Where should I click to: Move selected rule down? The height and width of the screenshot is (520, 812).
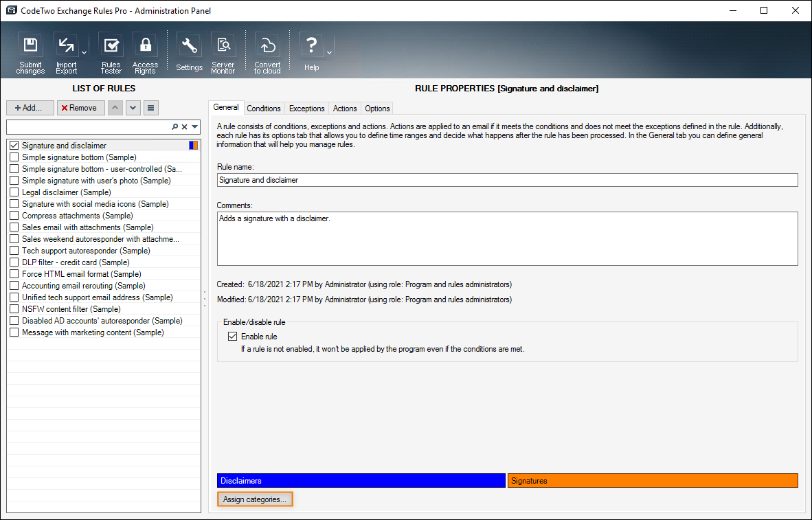(133, 108)
